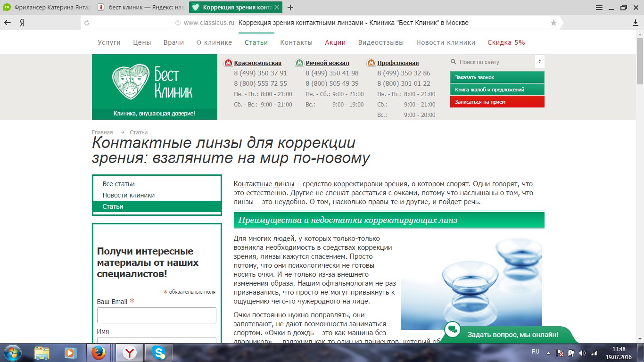Select 'Все статьи' in the sidebar
The width and height of the screenshot is (644, 362).
[119, 184]
